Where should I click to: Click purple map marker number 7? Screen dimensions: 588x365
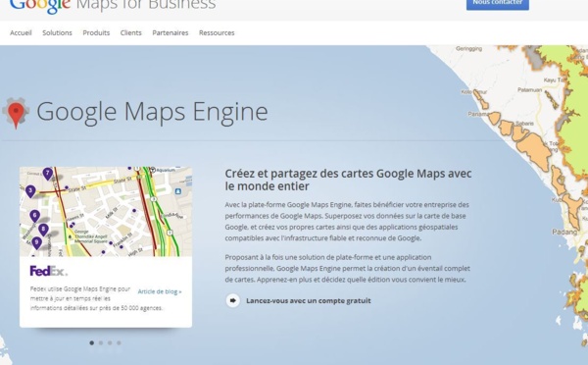pyautogui.click(x=47, y=174)
